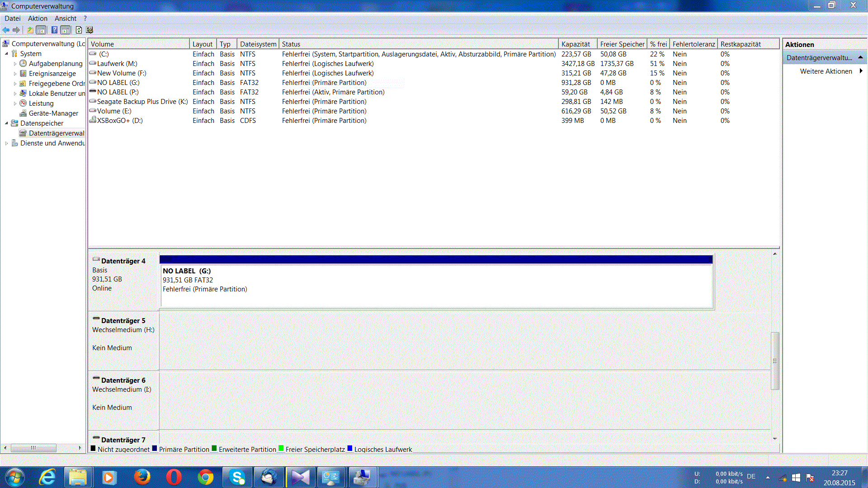Select the XSBoxGO+ (D:) disc volume
The width and height of the screenshot is (868, 488).
click(x=119, y=121)
